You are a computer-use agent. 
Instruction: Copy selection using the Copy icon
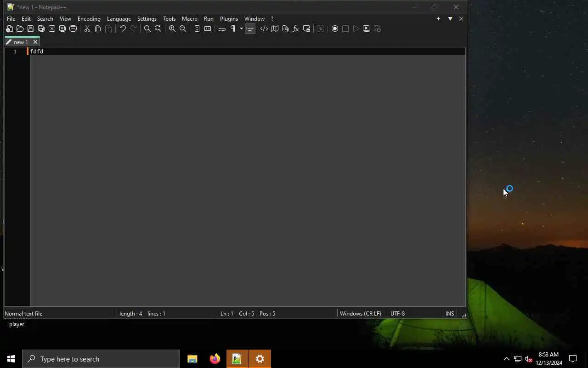coord(97,29)
